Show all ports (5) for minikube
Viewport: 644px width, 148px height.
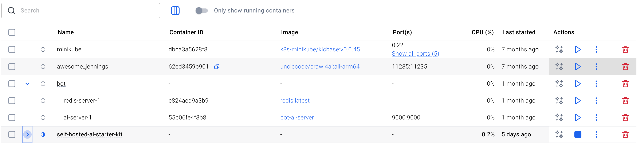[416, 54]
